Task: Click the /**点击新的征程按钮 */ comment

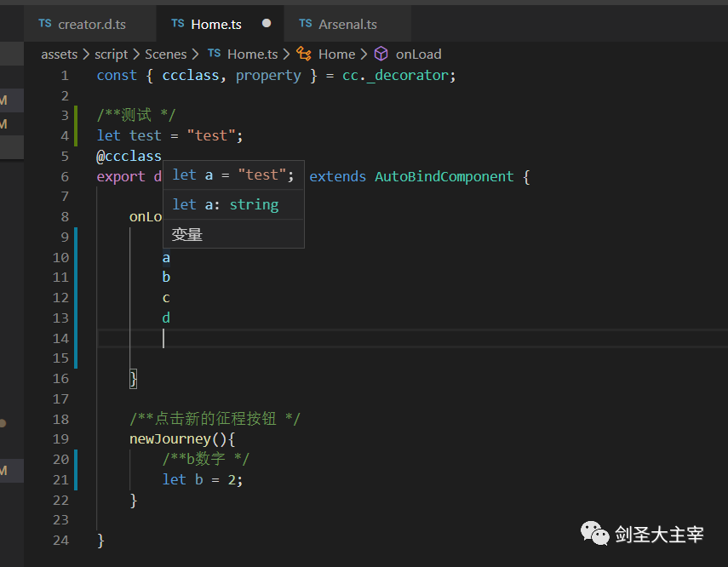Action: [215, 419]
